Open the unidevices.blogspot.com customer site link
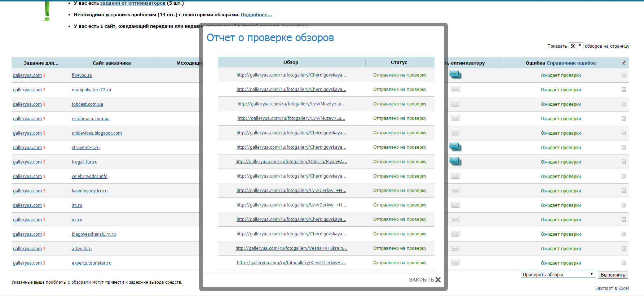The width and height of the screenshot is (644, 296). [97, 133]
